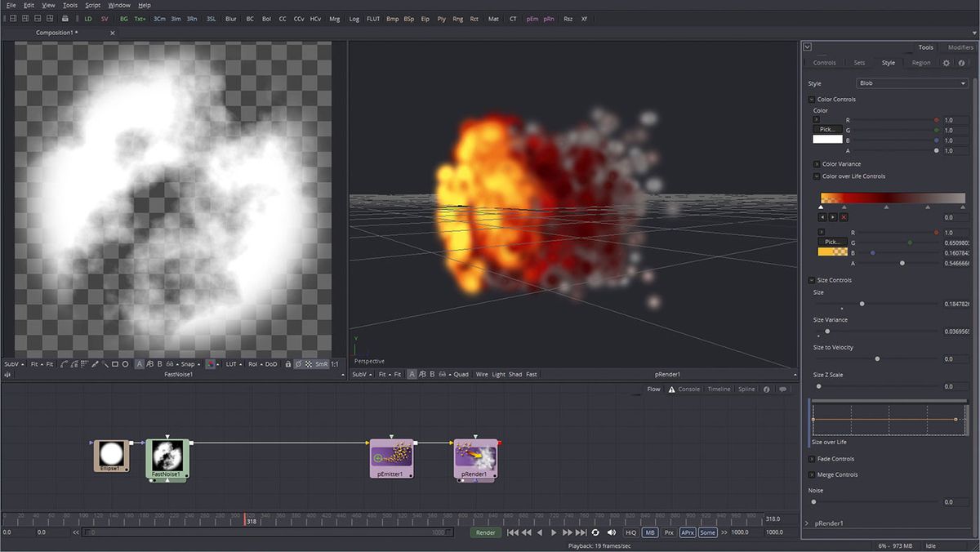Select the Rct rectangle mask tool
Screen dimensions: 980x552
tap(474, 19)
